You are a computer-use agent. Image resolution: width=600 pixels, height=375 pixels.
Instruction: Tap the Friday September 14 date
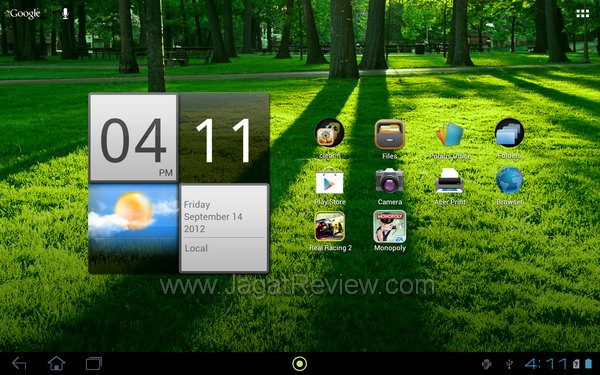[x=213, y=217]
